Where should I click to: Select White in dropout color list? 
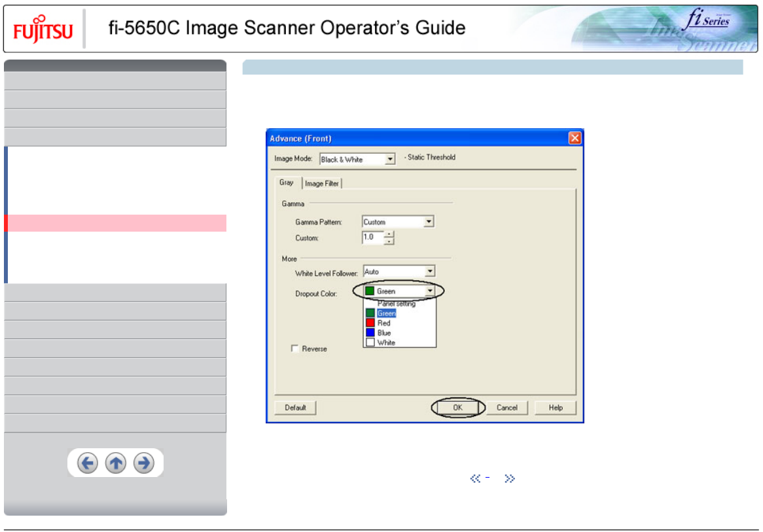[400, 343]
